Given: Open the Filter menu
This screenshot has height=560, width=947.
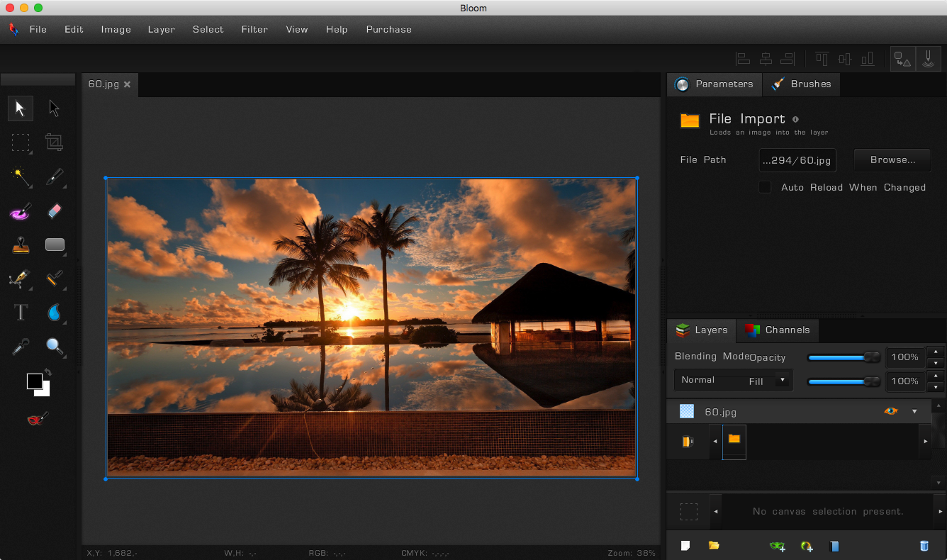Looking at the screenshot, I should [254, 29].
